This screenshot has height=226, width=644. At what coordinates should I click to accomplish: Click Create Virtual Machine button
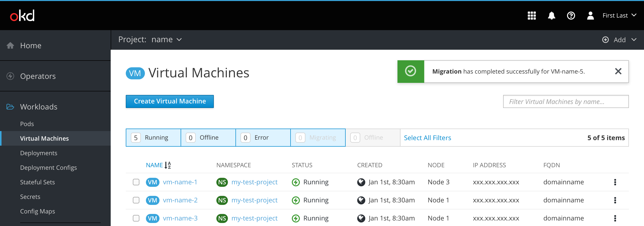click(x=170, y=101)
